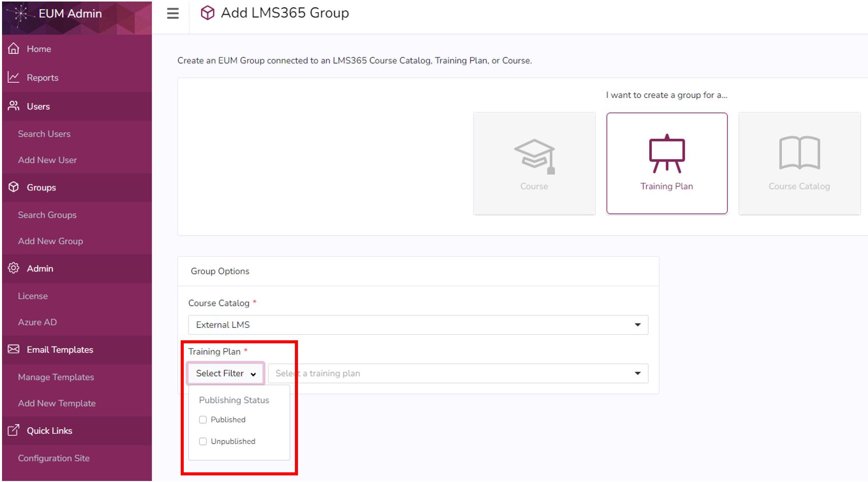Click the Add LMS365 Group page title

click(x=285, y=13)
